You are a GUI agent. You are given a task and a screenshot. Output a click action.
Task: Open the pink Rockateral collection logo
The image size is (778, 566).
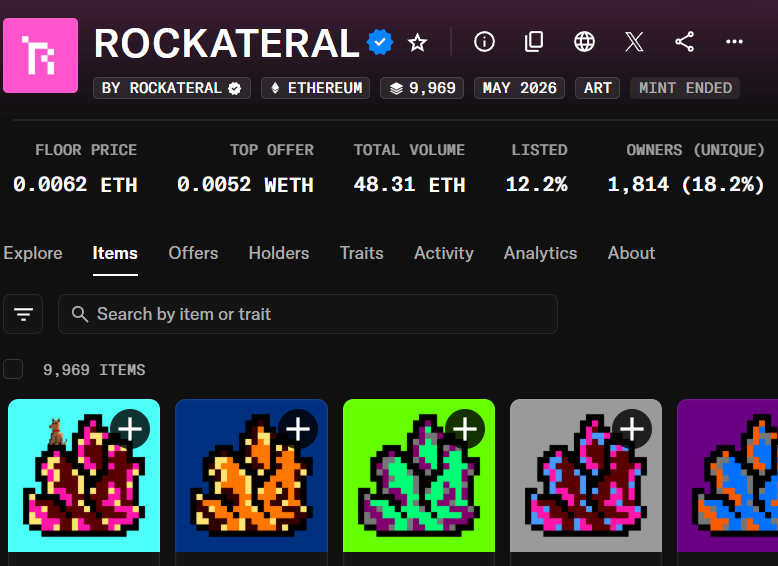click(x=41, y=56)
